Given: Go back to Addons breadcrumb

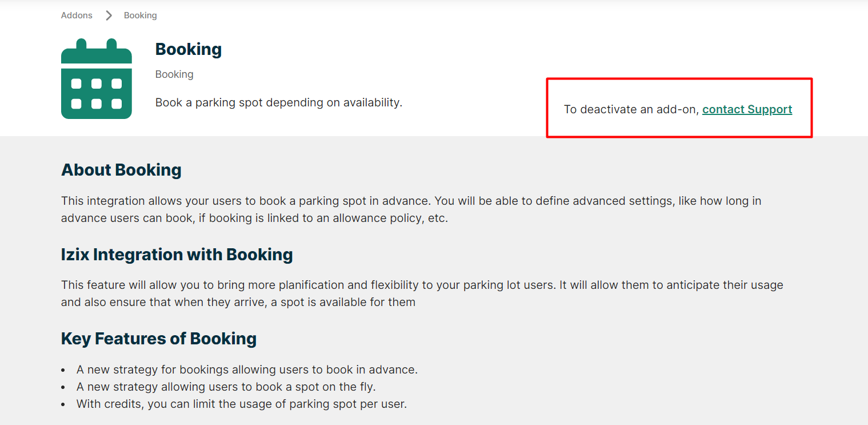Looking at the screenshot, I should (x=77, y=15).
